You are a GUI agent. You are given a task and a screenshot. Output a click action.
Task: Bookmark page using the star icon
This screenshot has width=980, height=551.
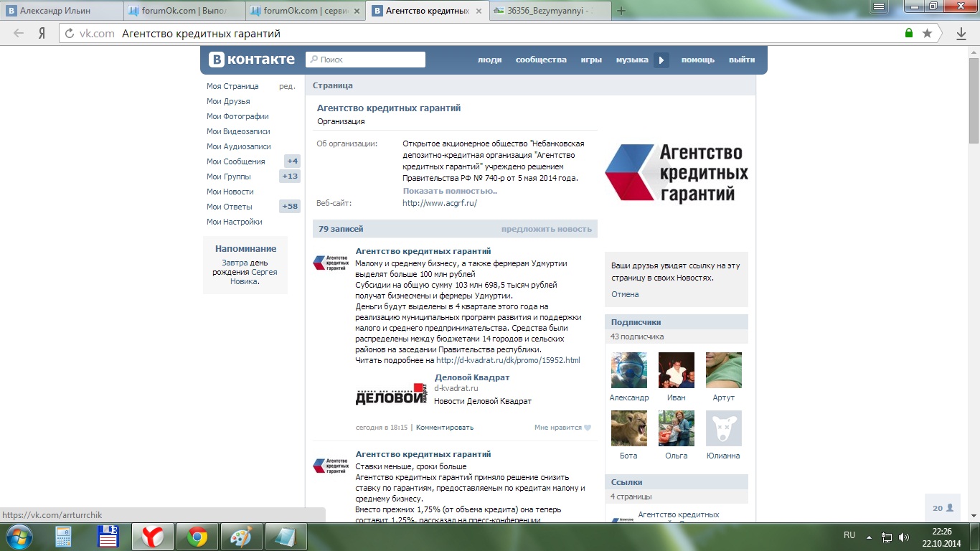[x=927, y=33]
